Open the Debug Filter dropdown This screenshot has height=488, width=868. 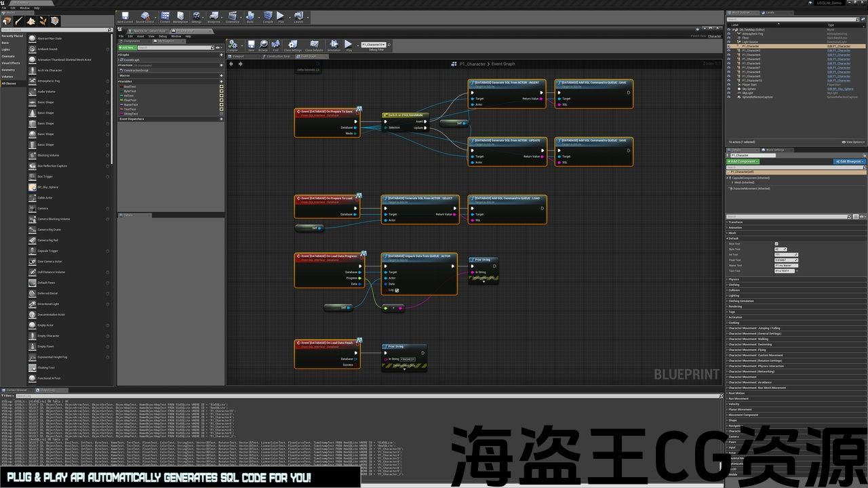pyautogui.click(x=376, y=45)
